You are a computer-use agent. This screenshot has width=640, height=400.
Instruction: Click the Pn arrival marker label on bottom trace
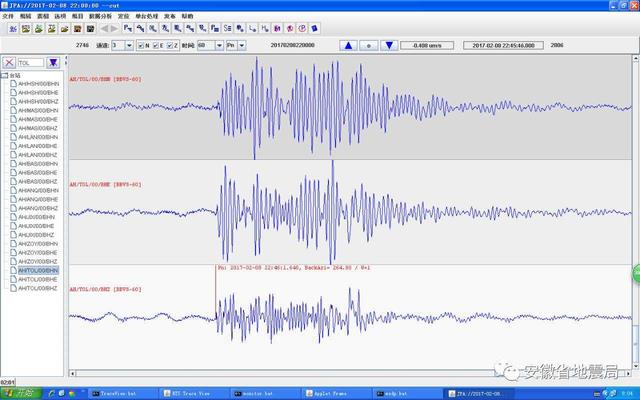293,268
